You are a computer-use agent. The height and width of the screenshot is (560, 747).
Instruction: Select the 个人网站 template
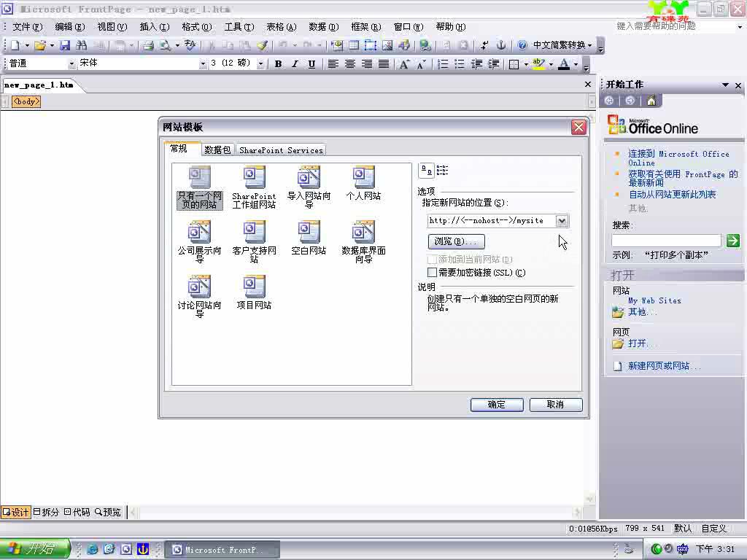tap(363, 183)
